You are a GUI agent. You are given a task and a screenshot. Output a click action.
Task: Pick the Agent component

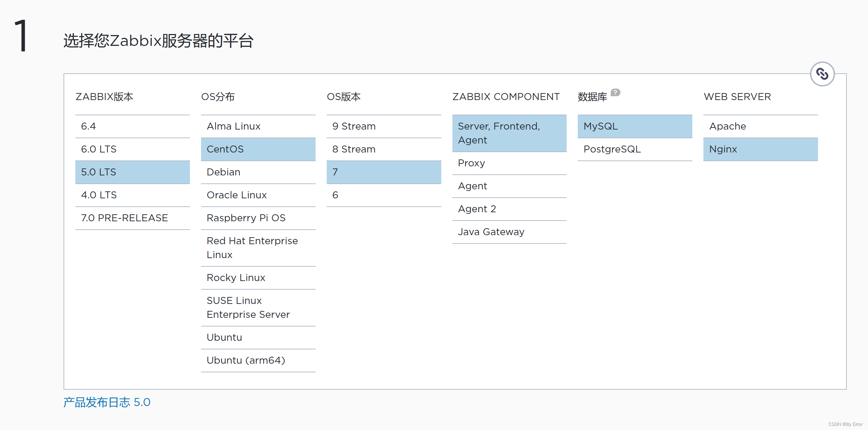(x=509, y=186)
